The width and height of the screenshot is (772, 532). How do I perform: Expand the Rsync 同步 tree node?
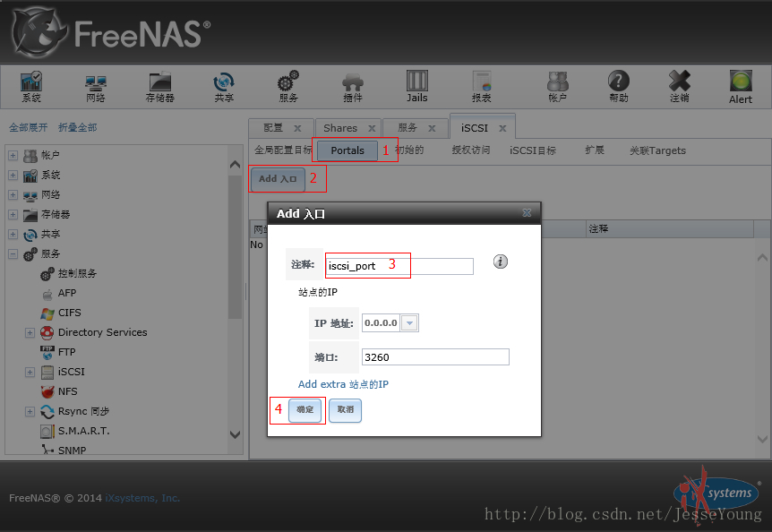click(x=30, y=411)
